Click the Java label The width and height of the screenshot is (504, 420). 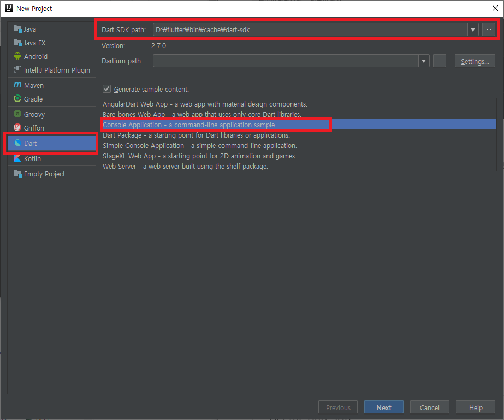[30, 29]
